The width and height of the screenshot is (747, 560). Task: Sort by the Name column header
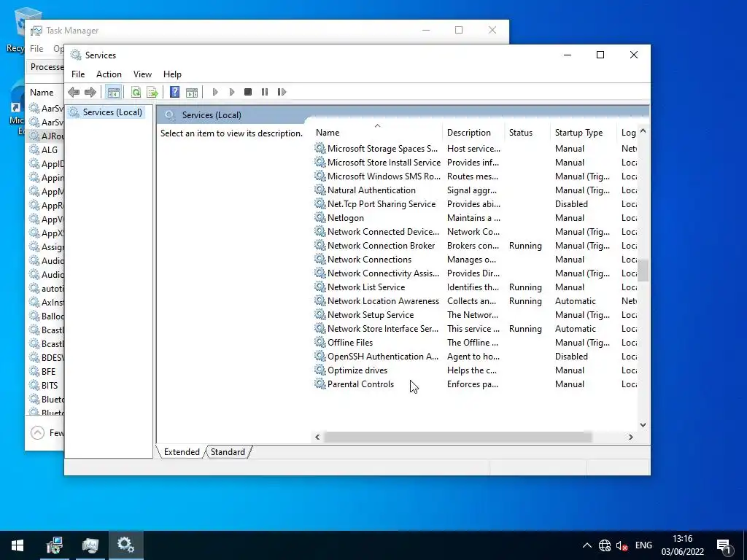pos(378,133)
